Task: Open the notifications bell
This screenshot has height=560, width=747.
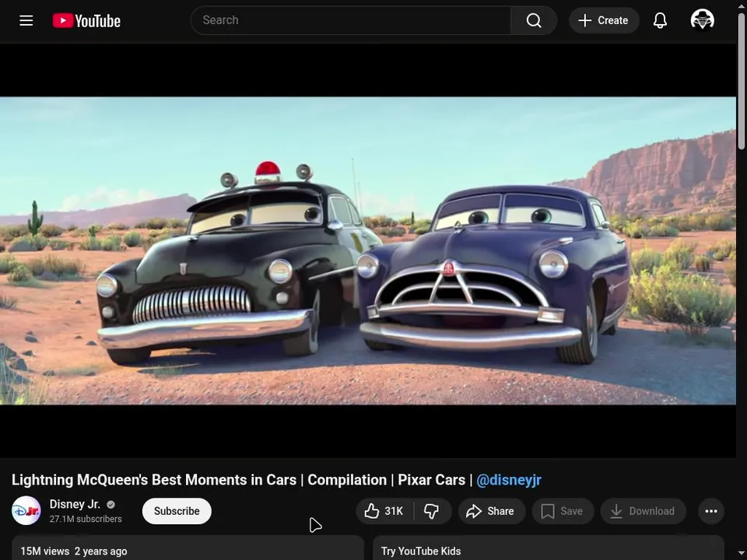Action: [x=660, y=20]
